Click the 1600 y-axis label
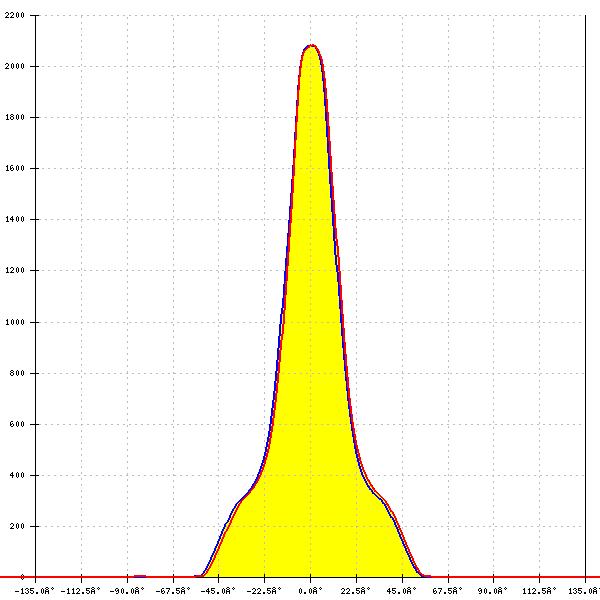600x600 pixels. 15,168
